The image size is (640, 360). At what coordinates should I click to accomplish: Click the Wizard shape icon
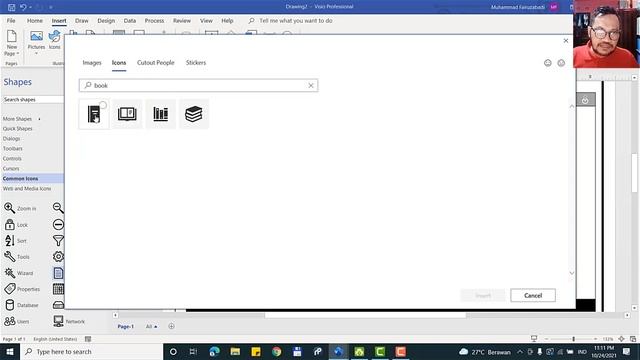9,273
